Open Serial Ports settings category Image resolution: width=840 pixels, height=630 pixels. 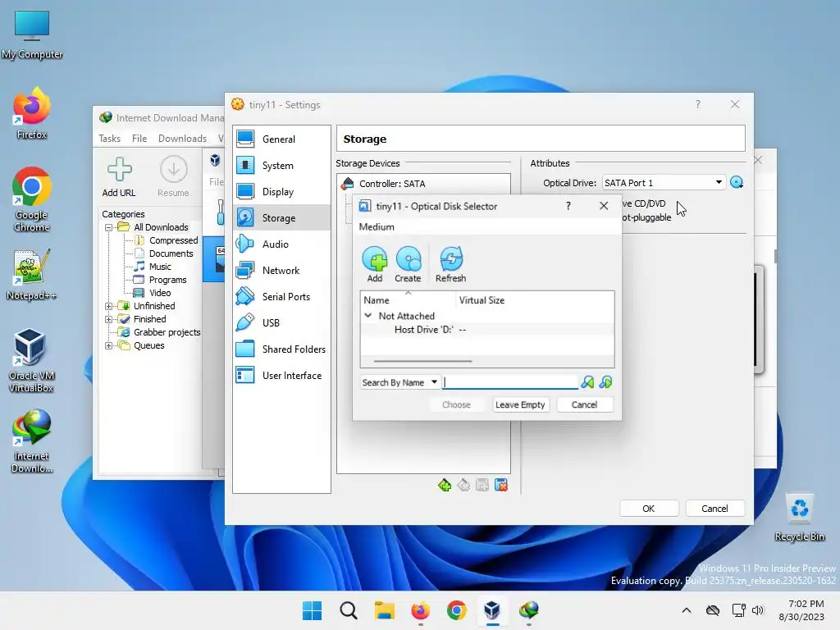[282, 296]
